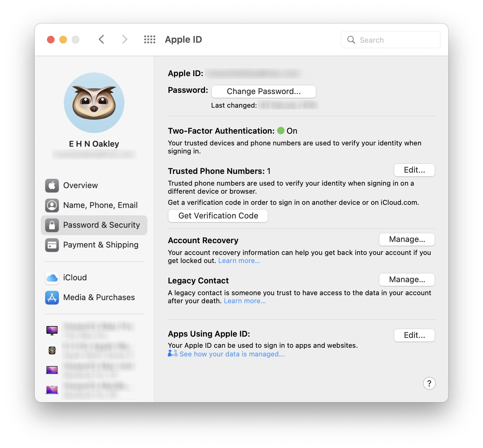Click Change Password button
The height and width of the screenshot is (448, 483).
263,92
